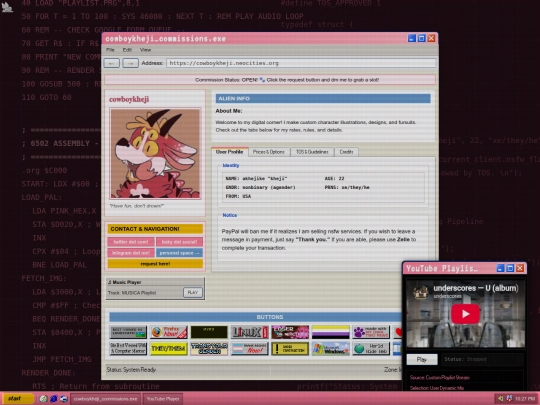This screenshot has height=405, width=540.
Task: Click the trans flag Now! badge
Action: (x=250, y=349)
